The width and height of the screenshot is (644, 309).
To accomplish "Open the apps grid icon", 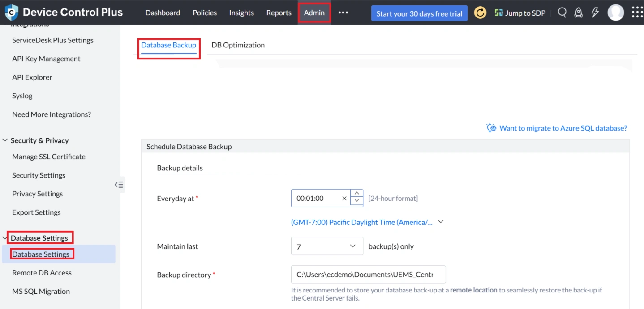I will point(637,13).
